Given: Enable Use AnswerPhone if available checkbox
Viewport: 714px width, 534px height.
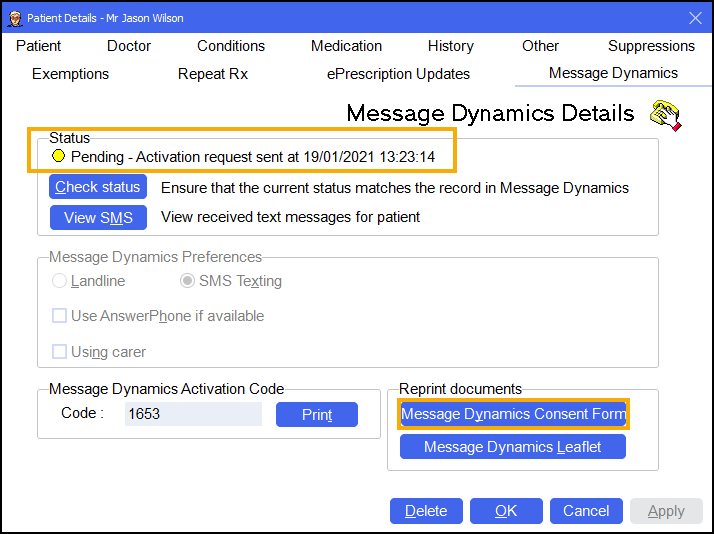Looking at the screenshot, I should pos(60,316).
